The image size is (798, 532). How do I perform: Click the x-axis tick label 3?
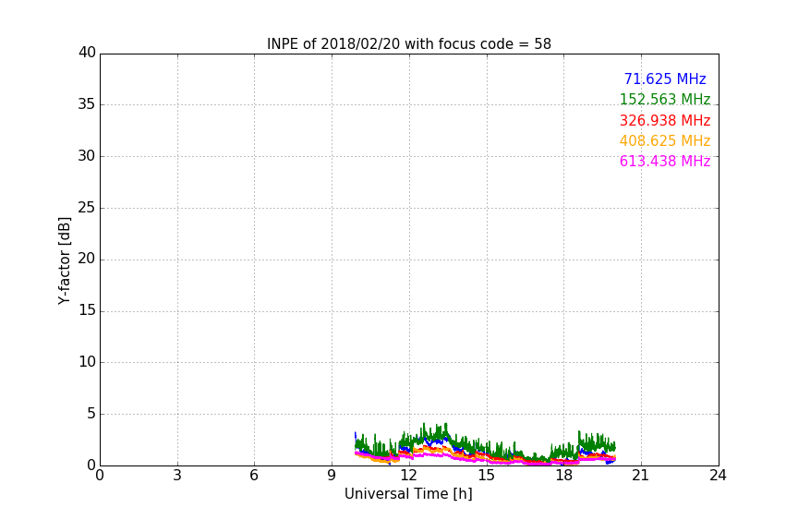177,476
